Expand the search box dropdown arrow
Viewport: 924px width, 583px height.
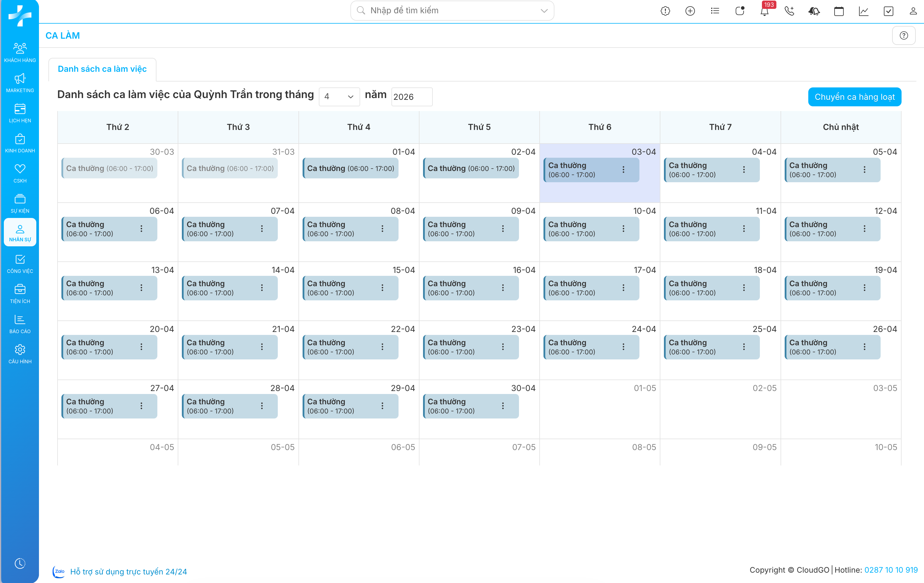click(x=544, y=11)
